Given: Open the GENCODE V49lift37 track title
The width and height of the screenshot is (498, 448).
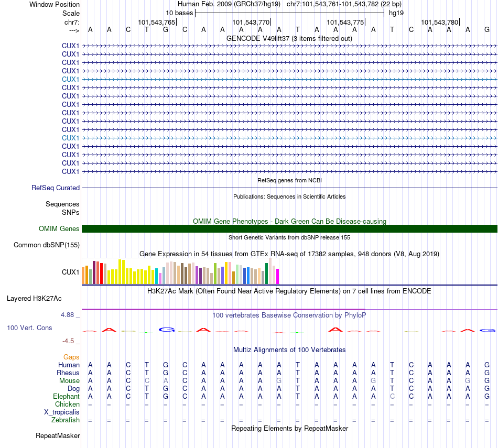Looking at the screenshot, I should point(289,39).
